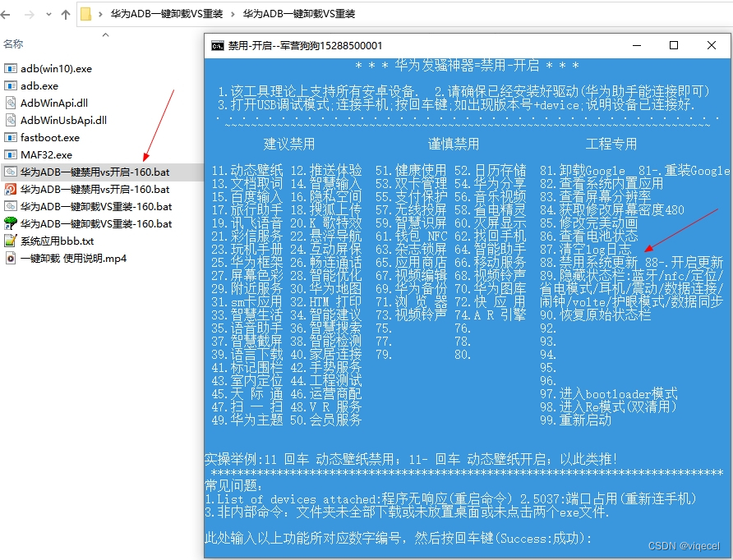Click the AdbWinApi.dll file icon
This screenshot has width=733, height=560.
[11, 103]
